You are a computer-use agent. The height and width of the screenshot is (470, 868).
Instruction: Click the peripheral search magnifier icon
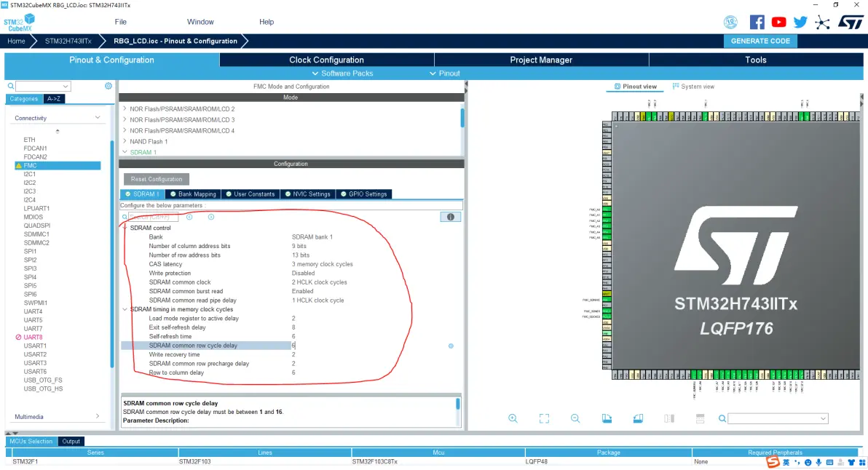pyautogui.click(x=10, y=87)
